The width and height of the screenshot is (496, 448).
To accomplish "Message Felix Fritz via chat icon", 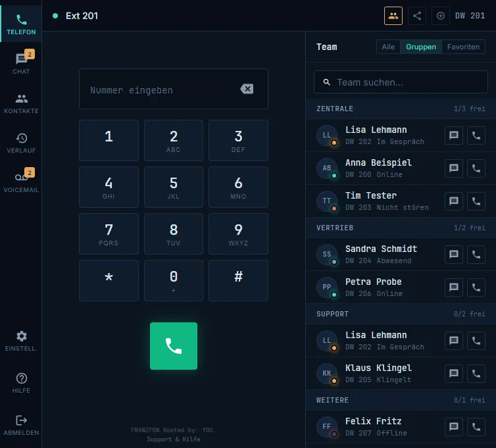I will (x=454, y=427).
